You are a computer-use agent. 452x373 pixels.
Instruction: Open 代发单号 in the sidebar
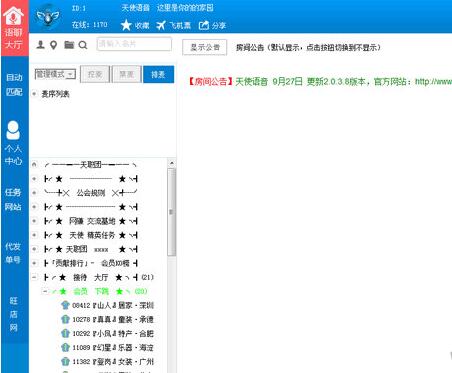pyautogui.click(x=13, y=253)
